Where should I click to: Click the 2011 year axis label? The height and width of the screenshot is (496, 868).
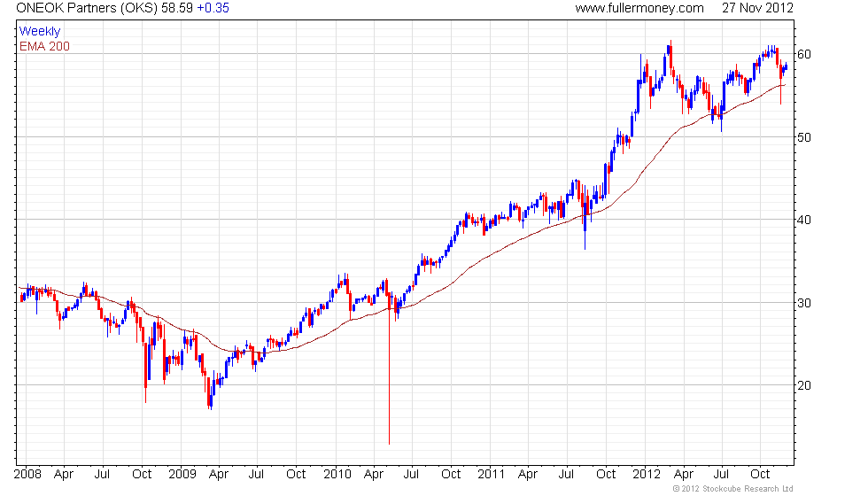(492, 475)
